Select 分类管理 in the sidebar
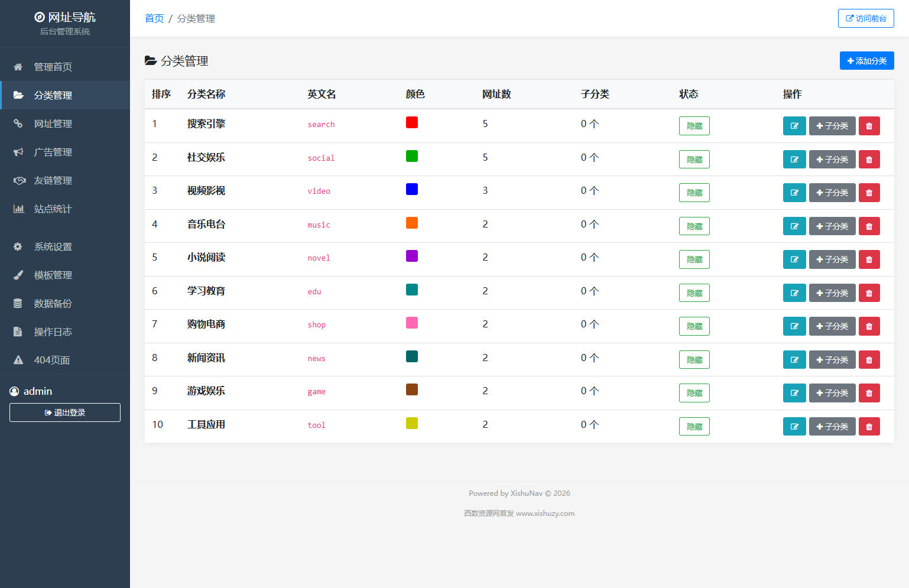 65,95
